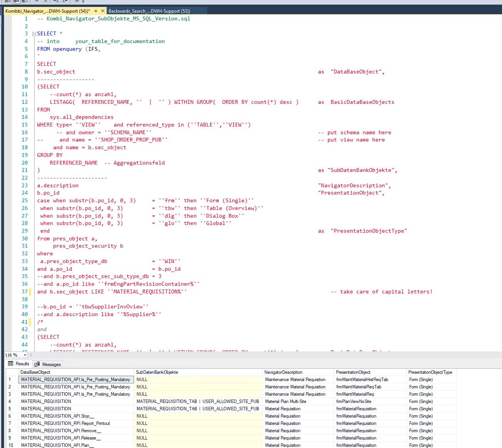Select the PresentationObject column header
This screenshot has height=448, width=502.
(370, 372)
